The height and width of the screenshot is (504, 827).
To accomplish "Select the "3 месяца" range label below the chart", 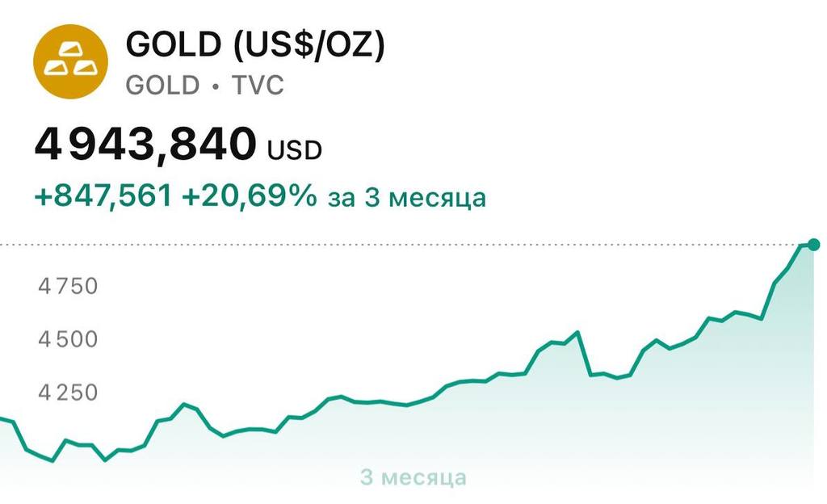I will (x=413, y=477).
